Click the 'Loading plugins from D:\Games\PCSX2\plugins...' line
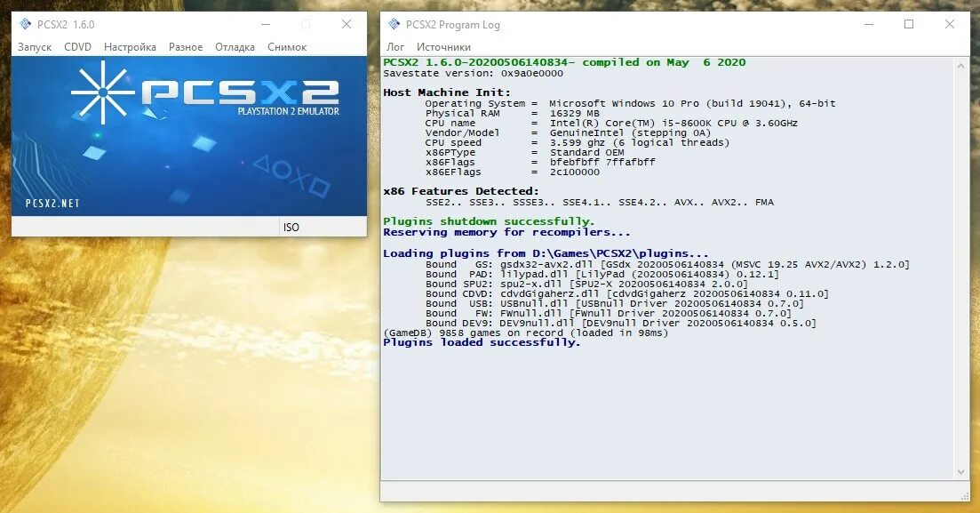The image size is (980, 513). pyautogui.click(x=546, y=253)
